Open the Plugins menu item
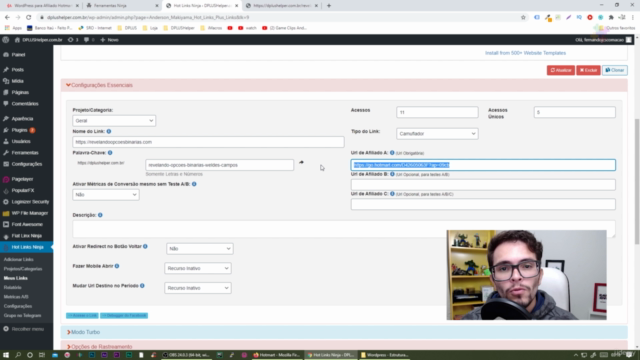Screen dimensions: 640x360 [x=19, y=130]
